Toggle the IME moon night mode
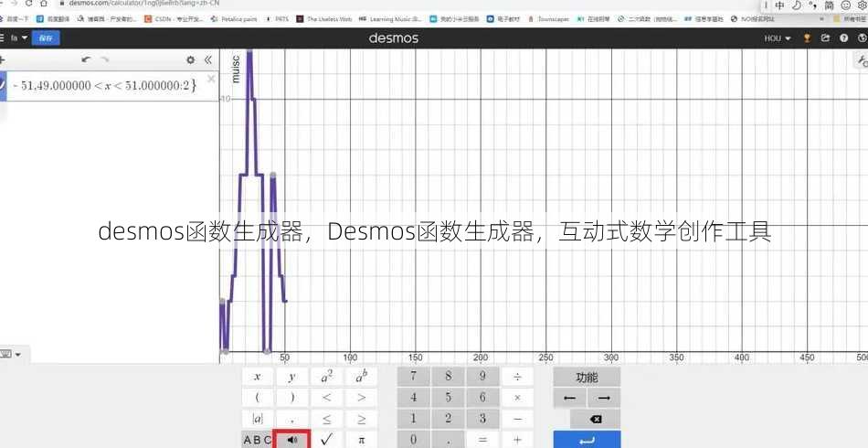The image size is (868, 448). pyautogui.click(x=796, y=5)
